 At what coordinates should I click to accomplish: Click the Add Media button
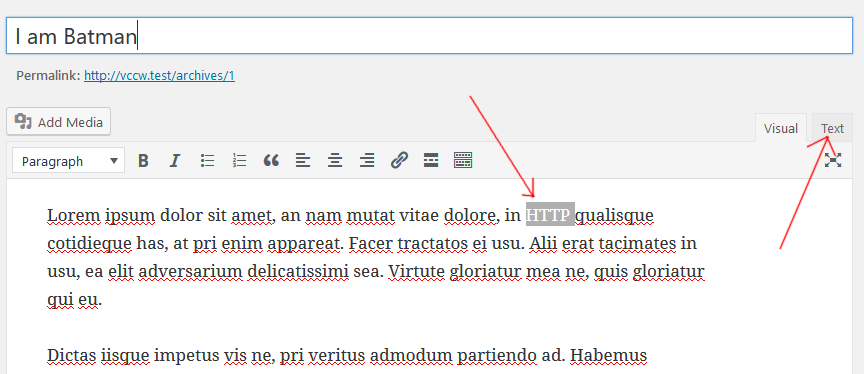coord(58,122)
